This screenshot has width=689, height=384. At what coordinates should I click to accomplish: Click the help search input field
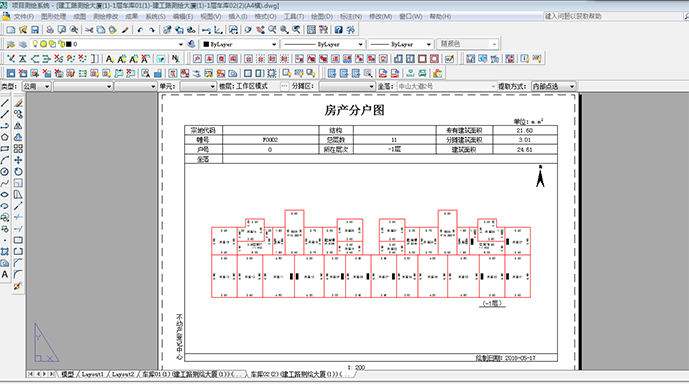(613, 16)
